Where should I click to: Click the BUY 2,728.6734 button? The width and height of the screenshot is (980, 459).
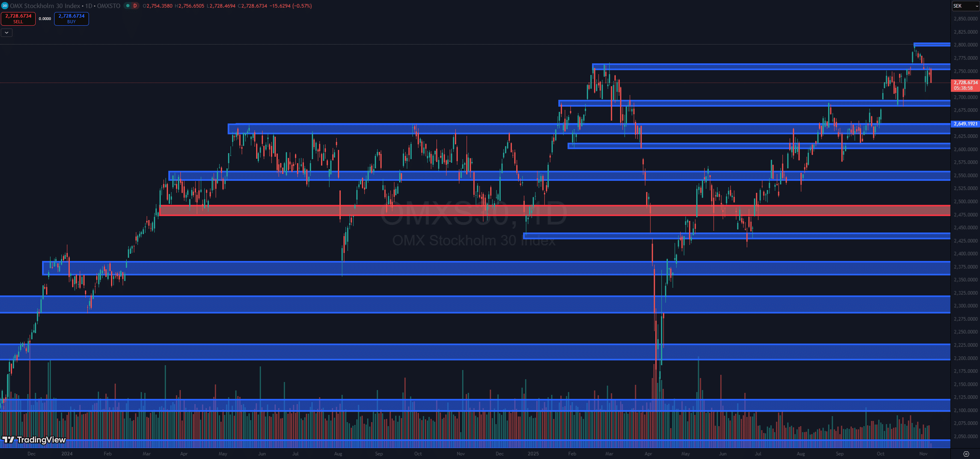click(71, 18)
